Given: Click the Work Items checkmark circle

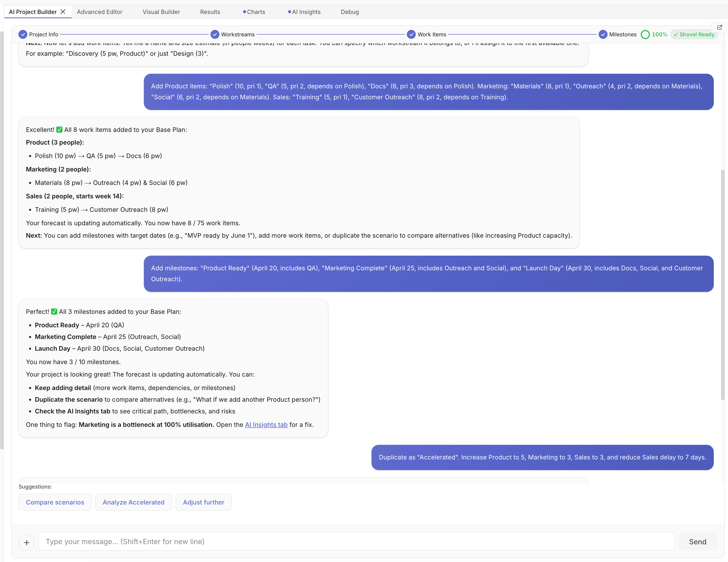Looking at the screenshot, I should pos(412,34).
